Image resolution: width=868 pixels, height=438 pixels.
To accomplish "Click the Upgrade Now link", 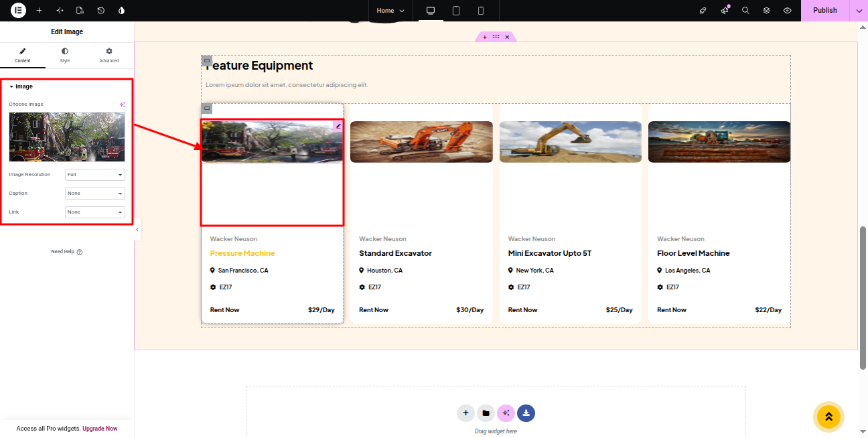I will [100, 429].
